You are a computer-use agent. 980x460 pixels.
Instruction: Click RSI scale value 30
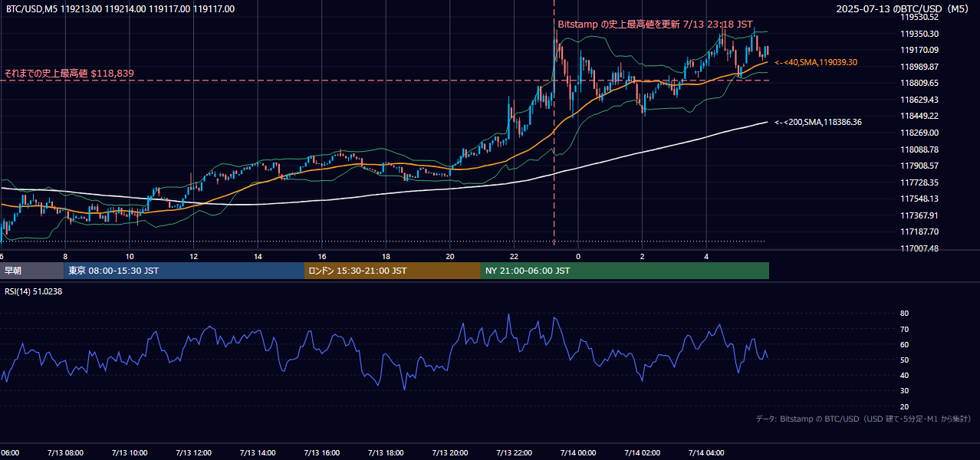point(904,391)
